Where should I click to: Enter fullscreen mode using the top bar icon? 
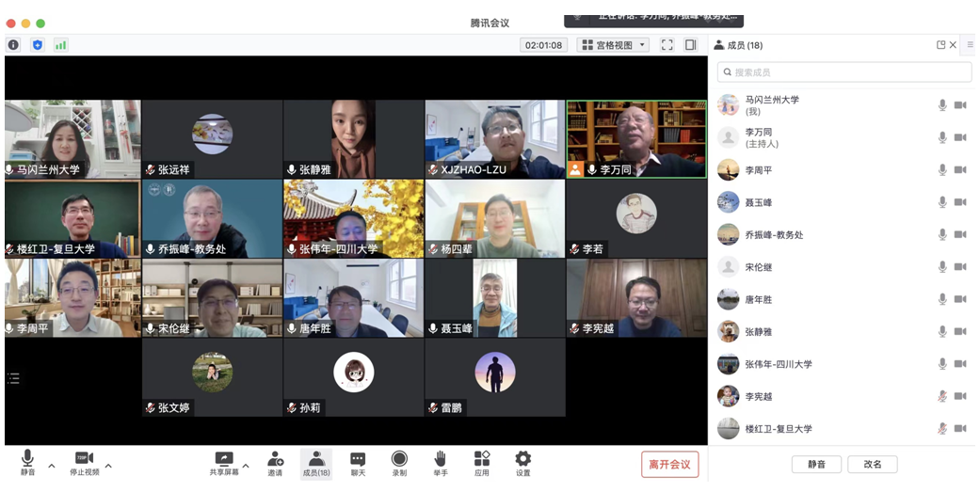coord(667,44)
